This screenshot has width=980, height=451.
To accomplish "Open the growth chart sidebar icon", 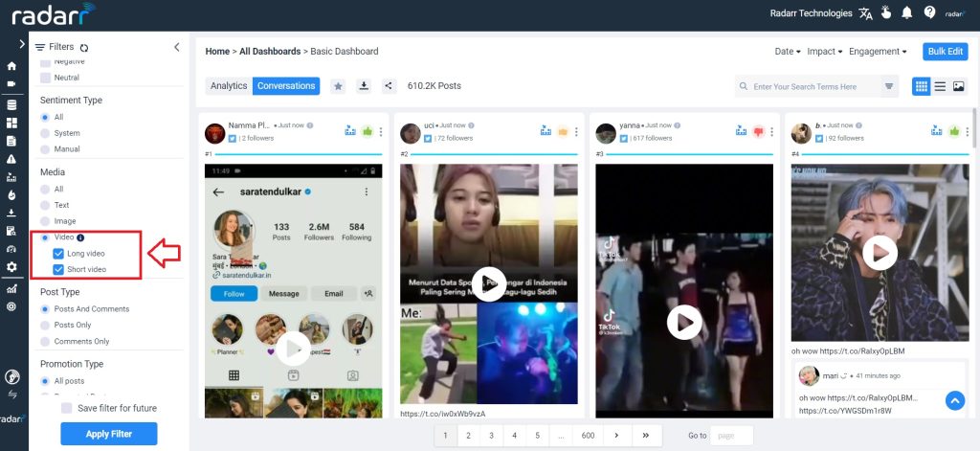I will (11, 288).
